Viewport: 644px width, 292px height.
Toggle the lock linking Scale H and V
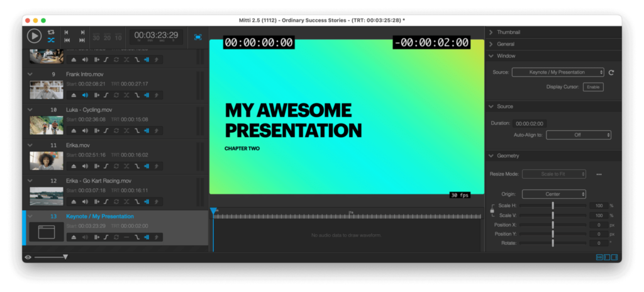(494, 211)
